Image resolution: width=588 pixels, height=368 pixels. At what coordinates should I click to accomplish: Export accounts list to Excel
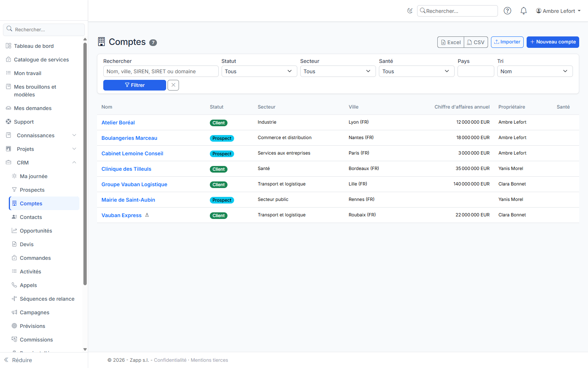[x=451, y=42]
